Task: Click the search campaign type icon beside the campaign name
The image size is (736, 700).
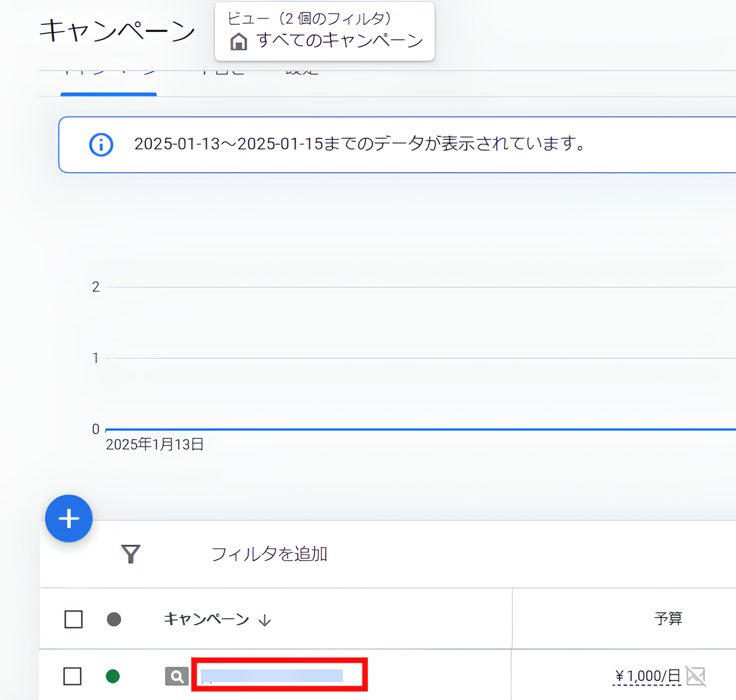Action: click(176, 676)
